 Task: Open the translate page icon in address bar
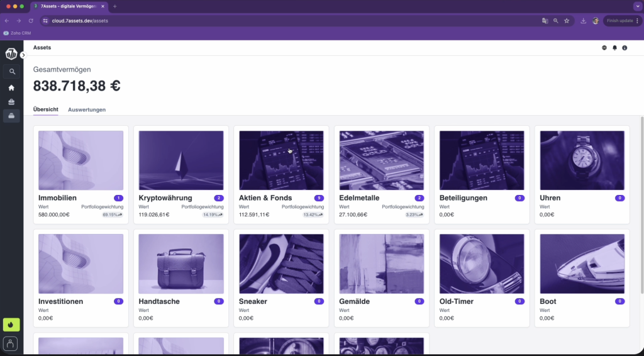(545, 21)
